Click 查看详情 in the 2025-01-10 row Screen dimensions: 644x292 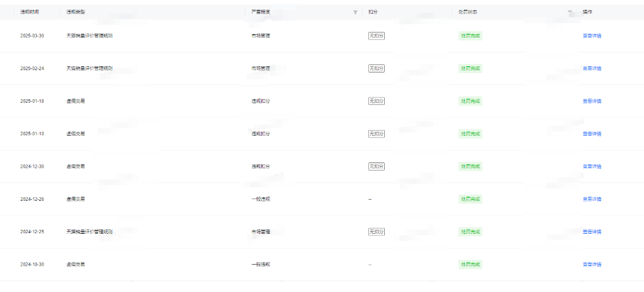pyautogui.click(x=591, y=134)
